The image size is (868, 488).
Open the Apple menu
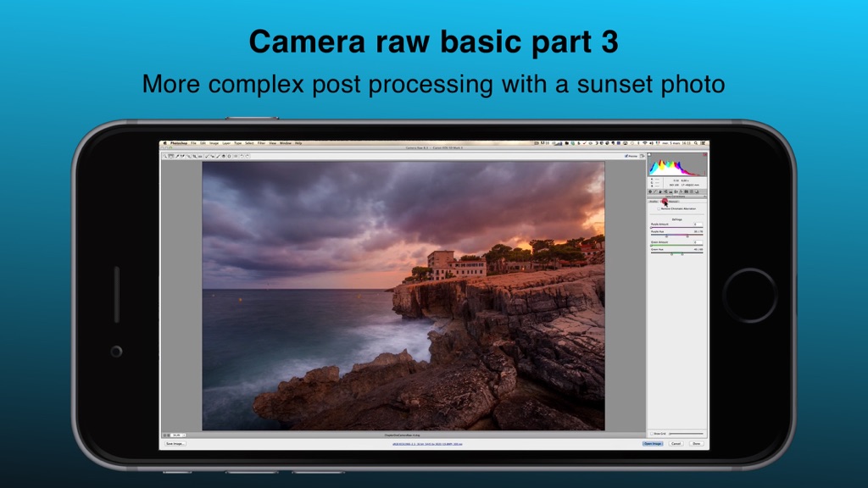pos(165,142)
